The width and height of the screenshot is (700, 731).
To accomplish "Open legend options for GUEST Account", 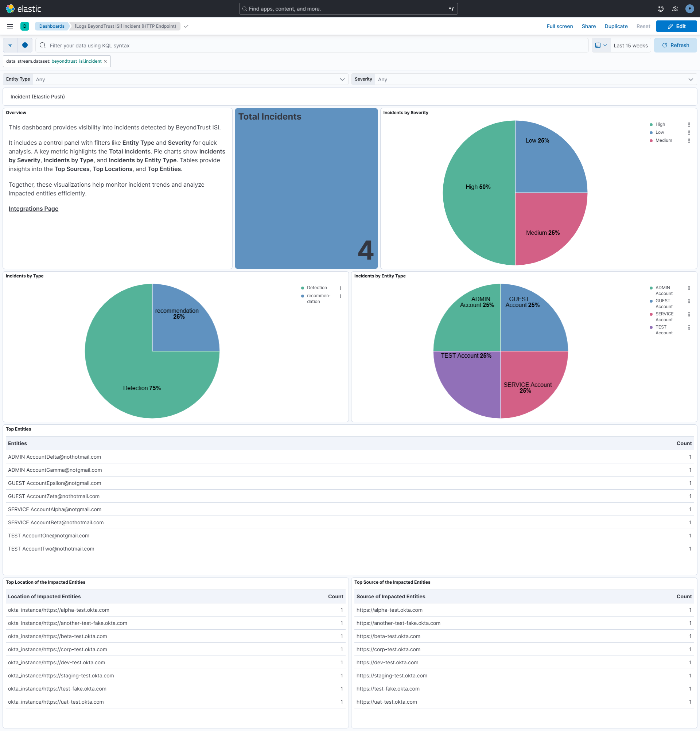I will click(689, 301).
